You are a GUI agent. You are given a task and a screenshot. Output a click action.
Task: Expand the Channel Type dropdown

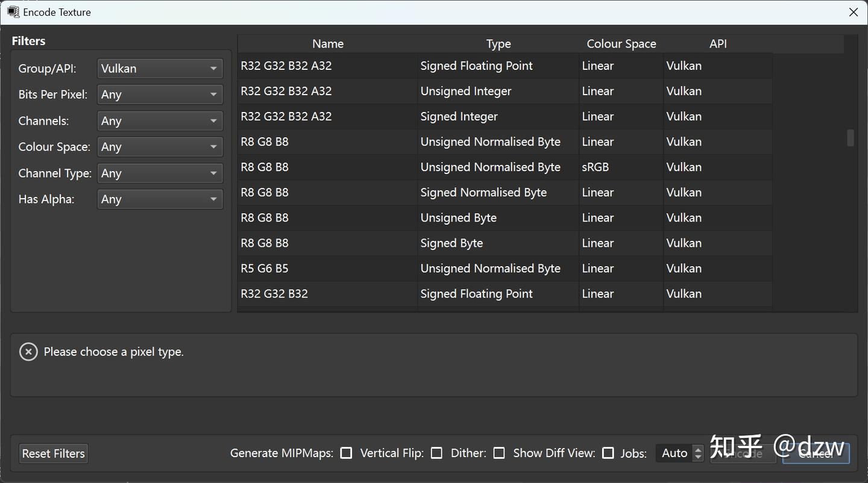point(160,173)
